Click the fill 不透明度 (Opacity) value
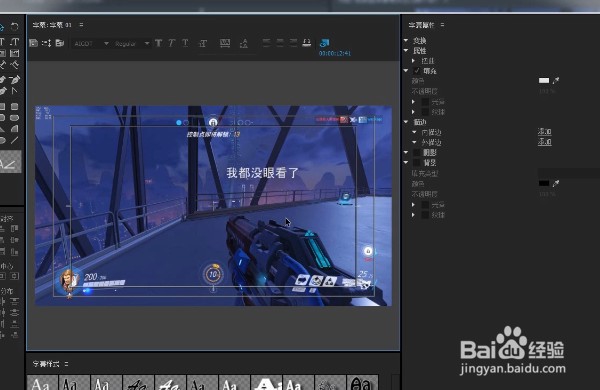 [x=547, y=91]
